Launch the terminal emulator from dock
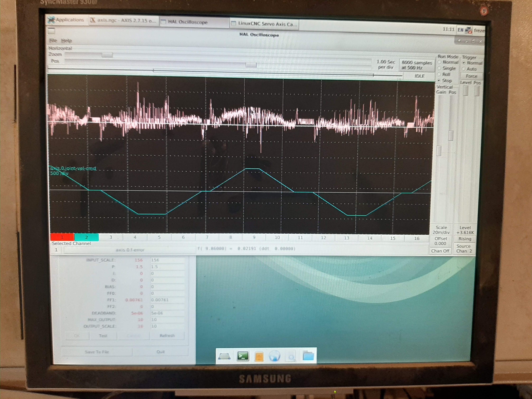Image resolution: width=532 pixels, height=399 pixels. [243, 356]
